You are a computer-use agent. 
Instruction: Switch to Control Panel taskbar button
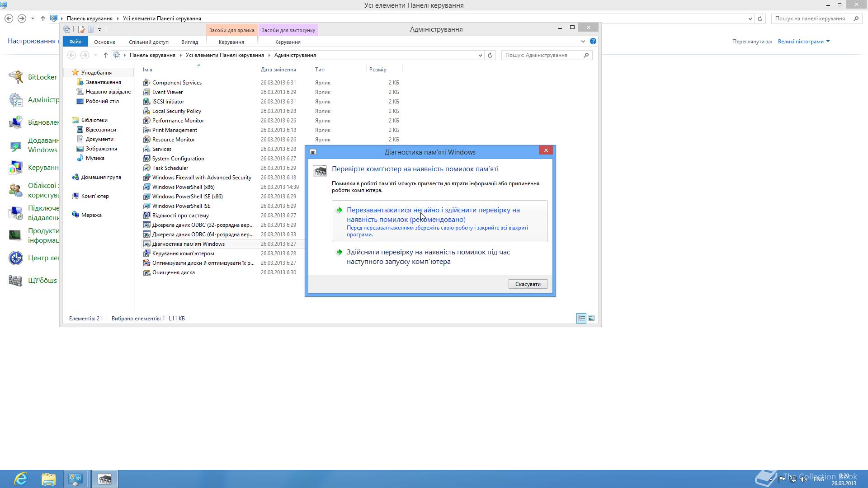(x=75, y=479)
